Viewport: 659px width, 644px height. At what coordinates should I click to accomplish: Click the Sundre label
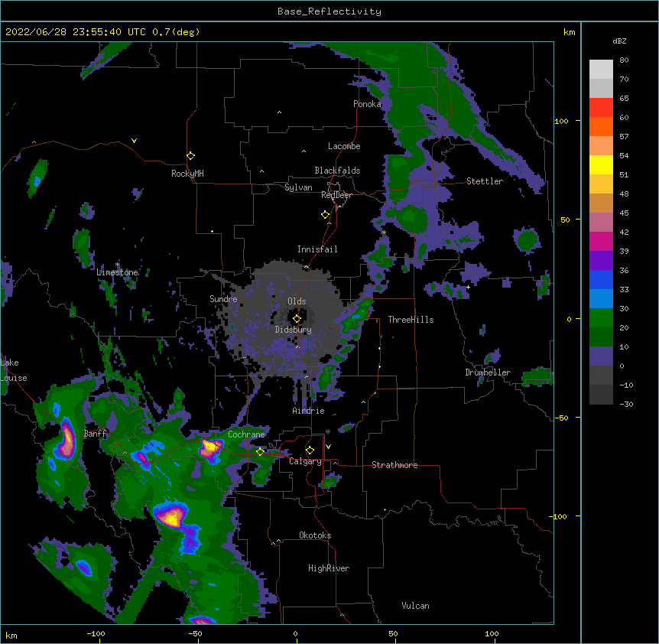tap(223, 299)
